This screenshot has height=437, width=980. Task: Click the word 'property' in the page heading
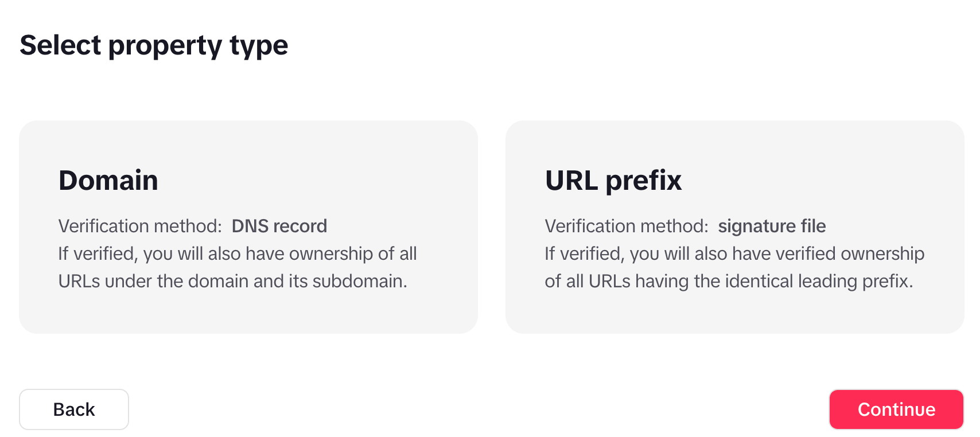click(x=165, y=46)
